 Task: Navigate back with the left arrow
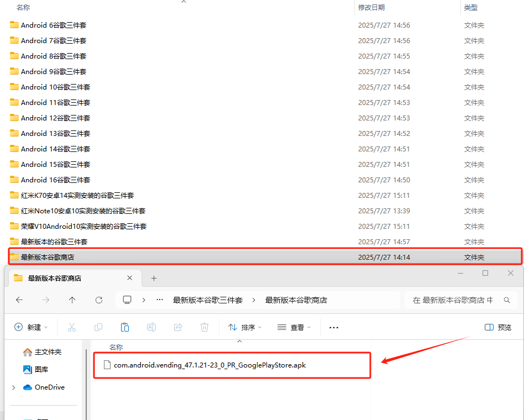click(x=19, y=300)
